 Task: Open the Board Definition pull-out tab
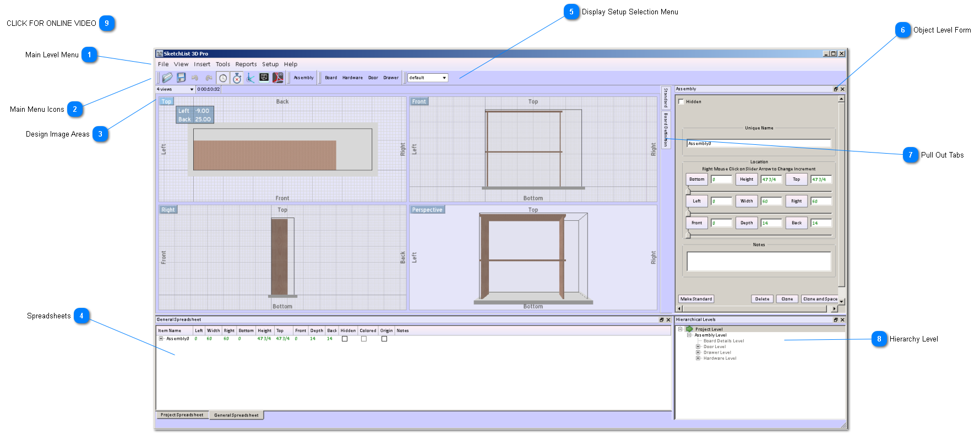pyautogui.click(x=666, y=129)
